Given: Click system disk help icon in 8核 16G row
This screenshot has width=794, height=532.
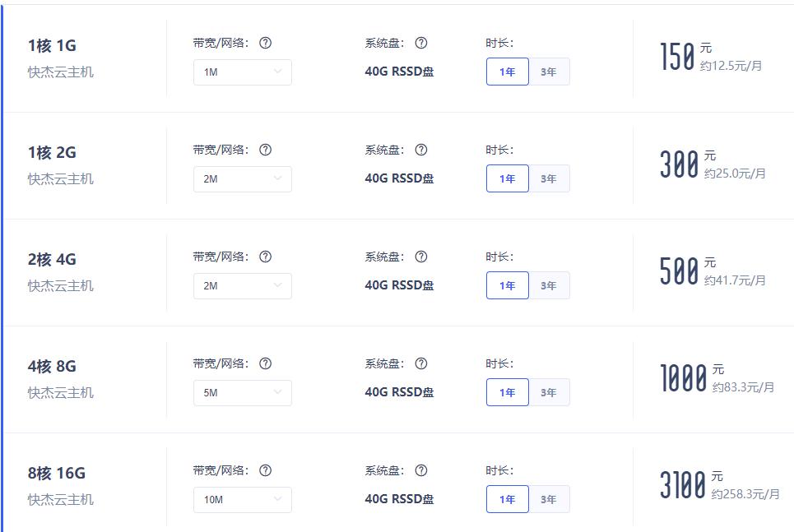Looking at the screenshot, I should pyautogui.click(x=420, y=470).
